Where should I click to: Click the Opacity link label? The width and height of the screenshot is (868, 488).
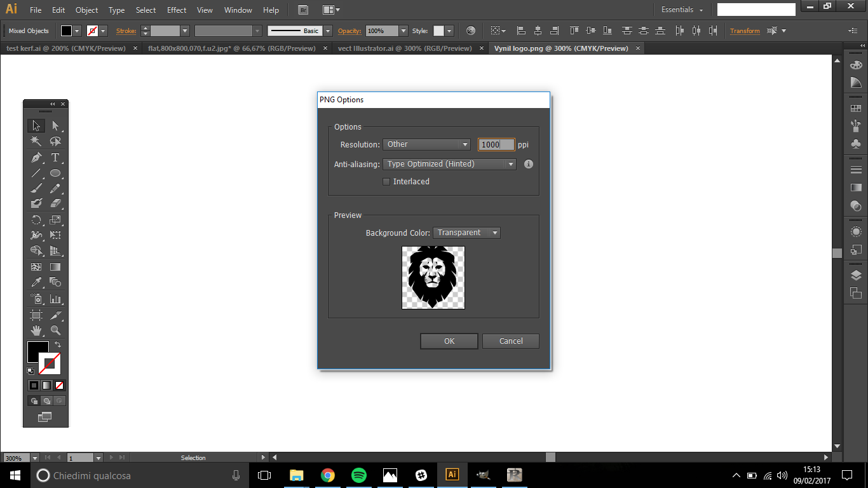(349, 30)
